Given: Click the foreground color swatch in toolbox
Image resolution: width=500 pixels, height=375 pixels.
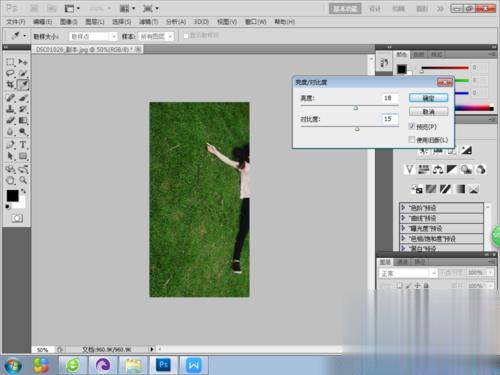Looking at the screenshot, I should tap(13, 196).
